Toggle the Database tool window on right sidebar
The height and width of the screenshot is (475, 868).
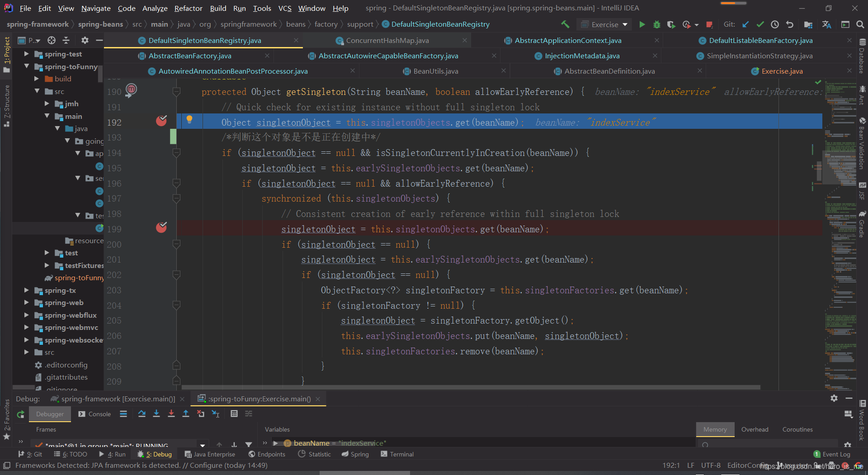click(x=862, y=56)
